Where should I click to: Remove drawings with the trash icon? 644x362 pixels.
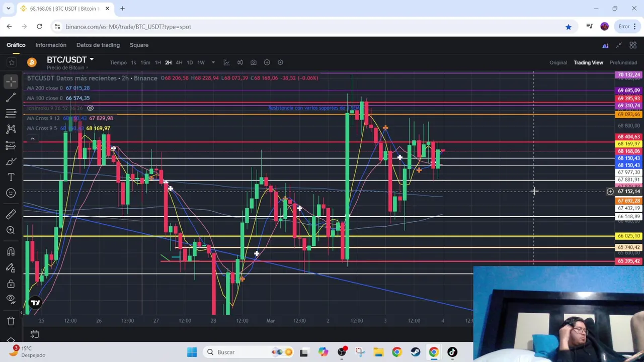[11, 321]
